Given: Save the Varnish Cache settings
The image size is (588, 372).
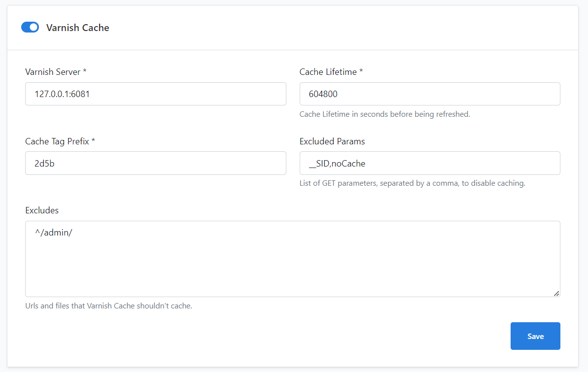Looking at the screenshot, I should 535,336.
